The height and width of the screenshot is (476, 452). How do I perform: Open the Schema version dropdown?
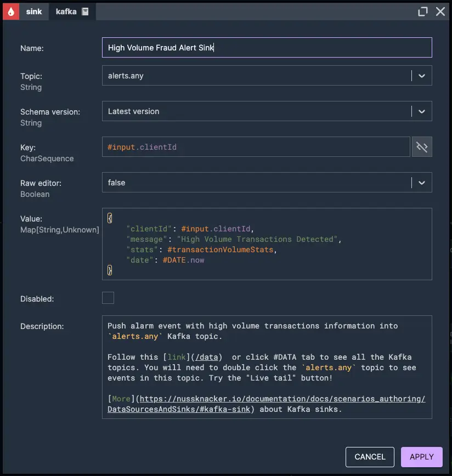coord(267,111)
